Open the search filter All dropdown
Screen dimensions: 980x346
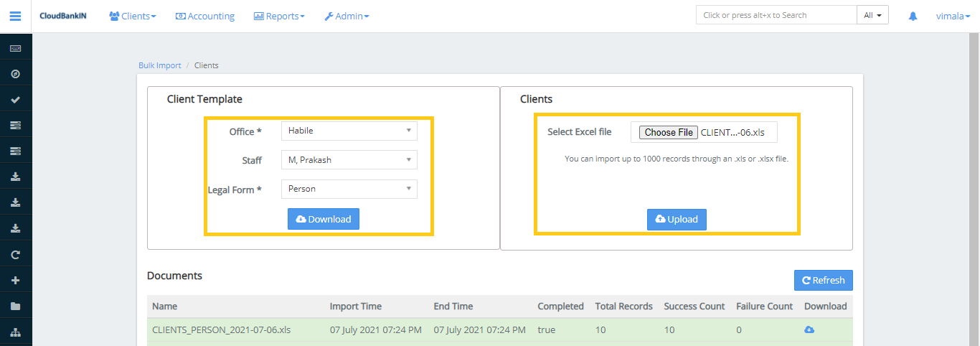(x=872, y=15)
